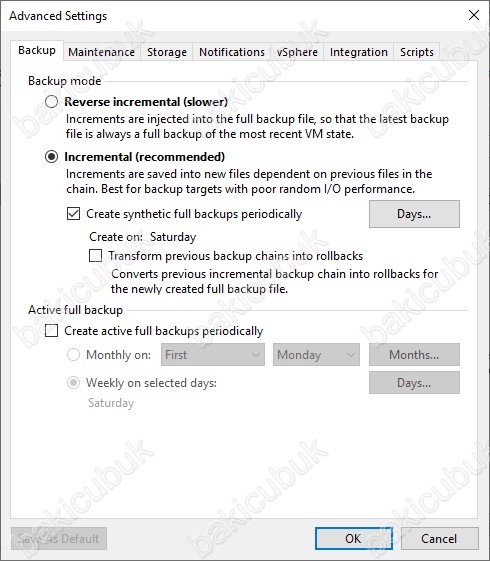The height and width of the screenshot is (561, 490).
Task: Open the Integration tab
Action: [358, 52]
